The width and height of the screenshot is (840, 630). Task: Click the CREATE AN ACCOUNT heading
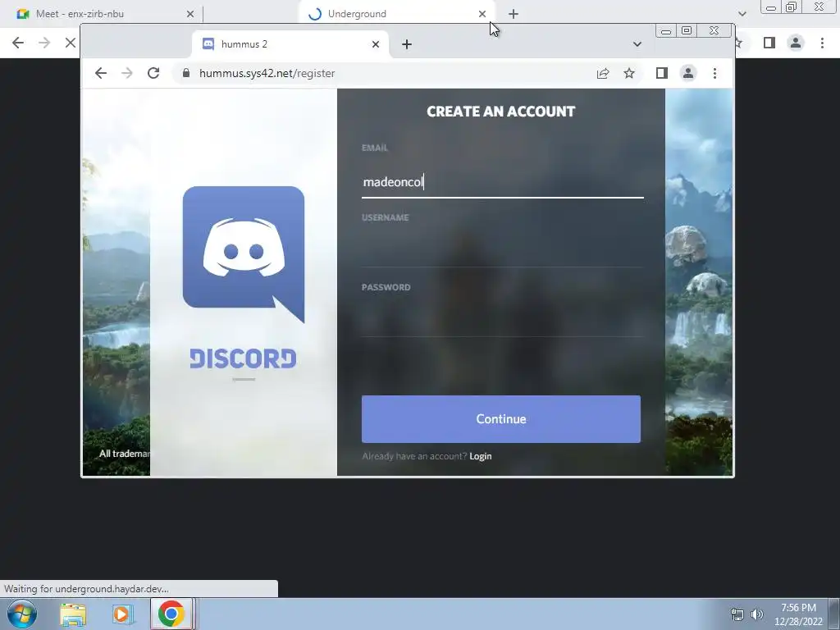501,112
